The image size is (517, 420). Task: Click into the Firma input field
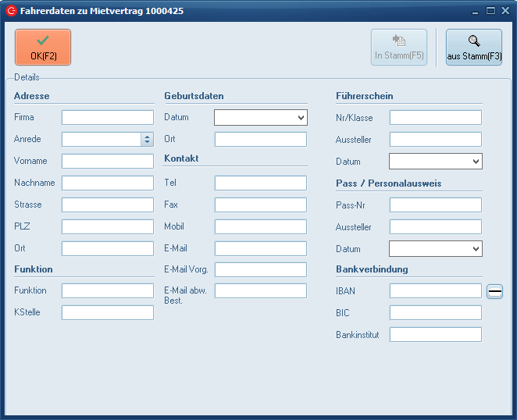click(x=108, y=117)
